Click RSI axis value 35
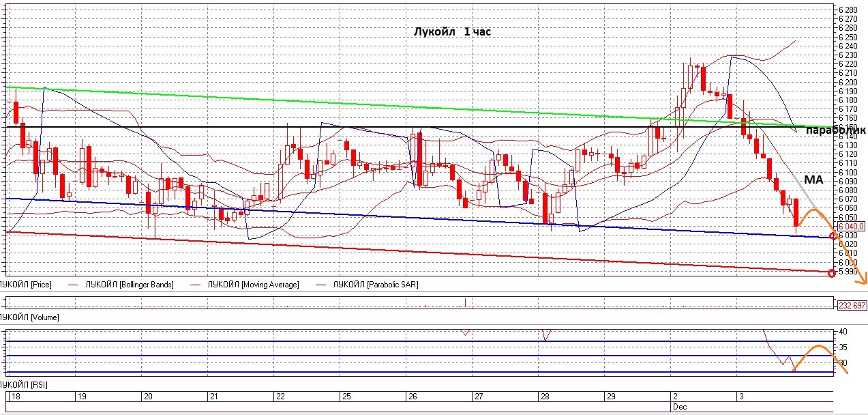Image resolution: width=868 pixels, height=415 pixels. 843,347
